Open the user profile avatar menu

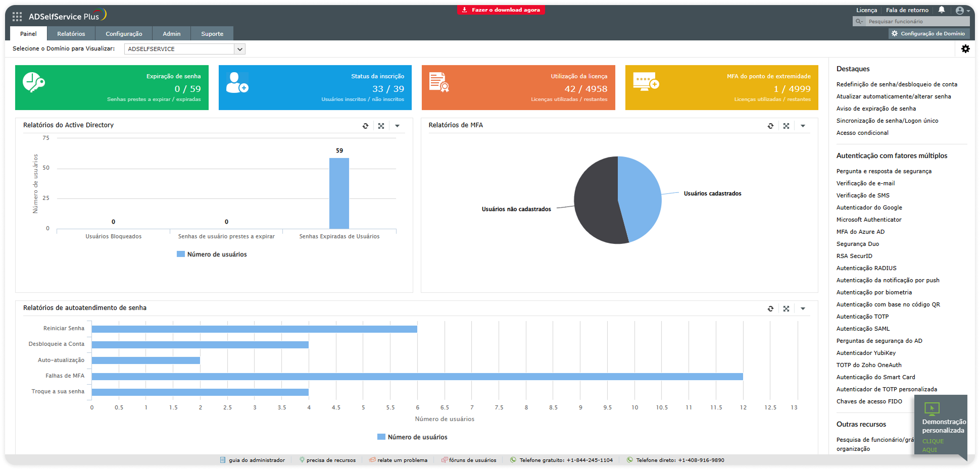coord(960,11)
